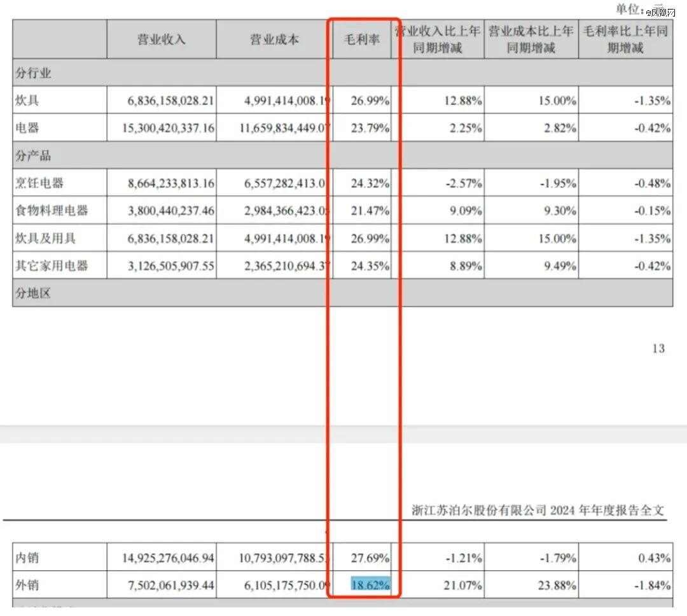
Task: Select the 营业收入比上年同期增减 header
Action: point(438,39)
